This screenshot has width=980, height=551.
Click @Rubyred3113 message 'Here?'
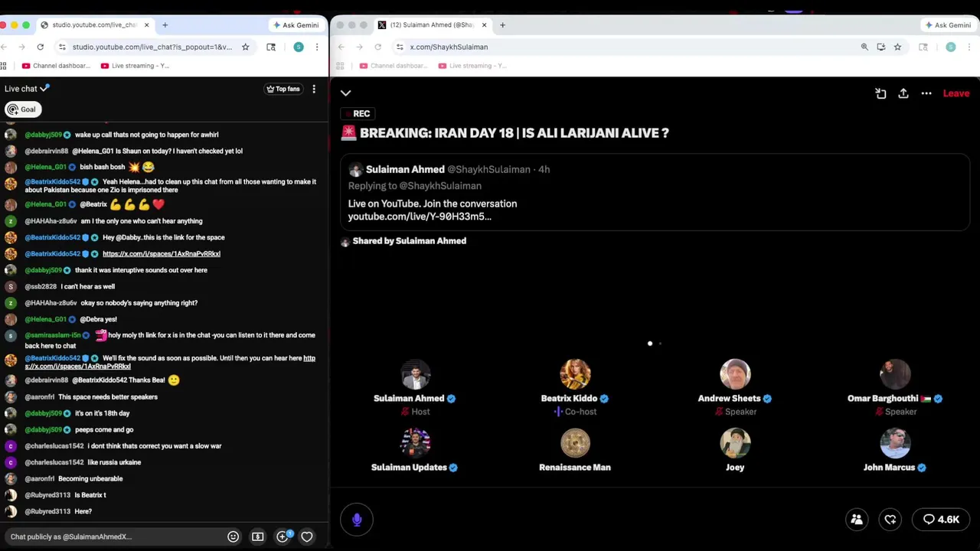(x=83, y=511)
